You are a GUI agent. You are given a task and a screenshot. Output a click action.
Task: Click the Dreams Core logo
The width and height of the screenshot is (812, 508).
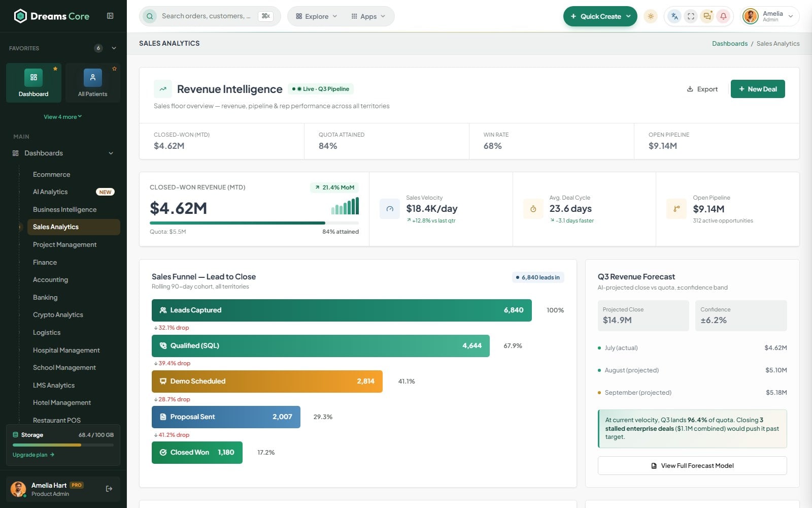[x=52, y=16]
